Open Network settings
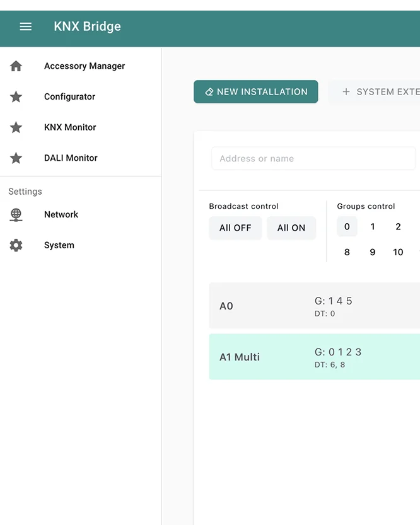420x525 pixels. pyautogui.click(x=61, y=215)
